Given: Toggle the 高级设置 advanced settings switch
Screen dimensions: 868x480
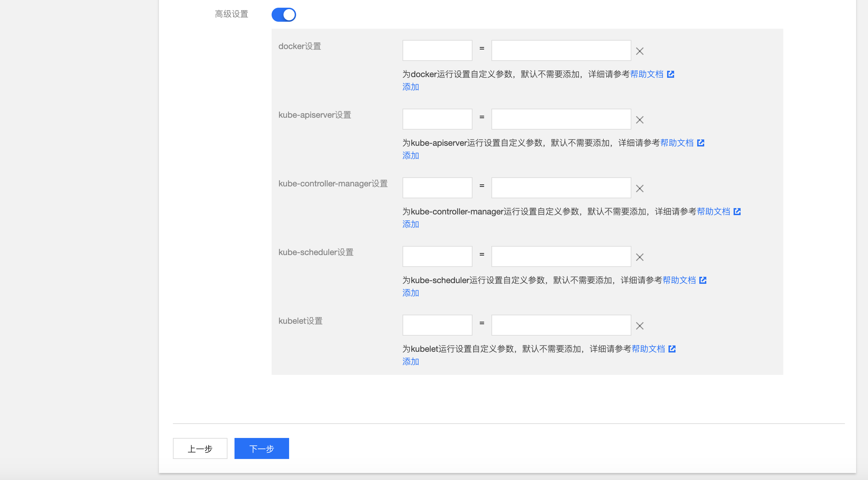Looking at the screenshot, I should point(284,15).
